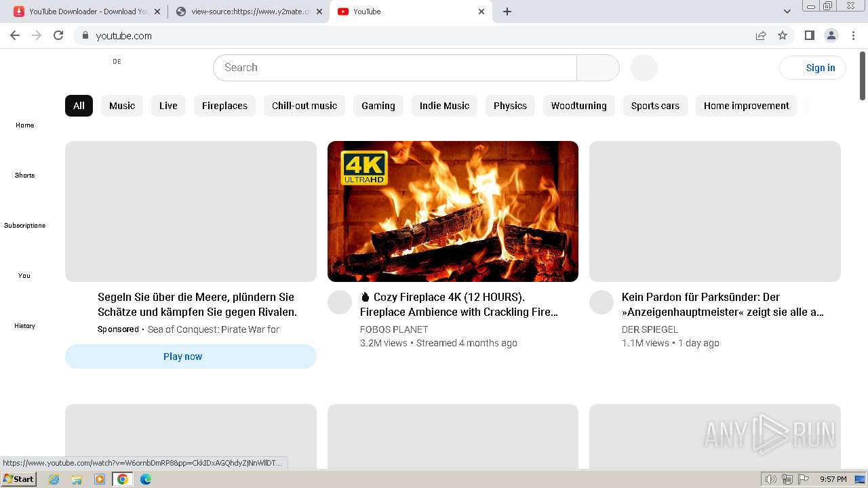Screen dimensions: 868x488
Task: Open Home in the sidebar
Action: [24, 125]
